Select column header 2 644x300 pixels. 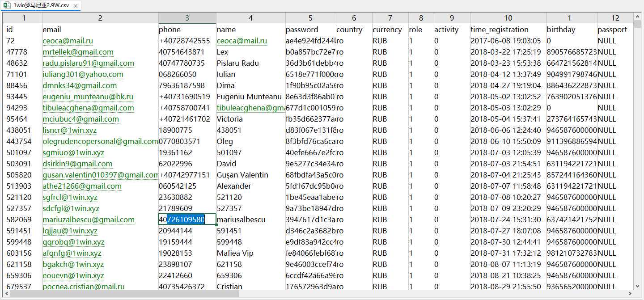pos(100,18)
